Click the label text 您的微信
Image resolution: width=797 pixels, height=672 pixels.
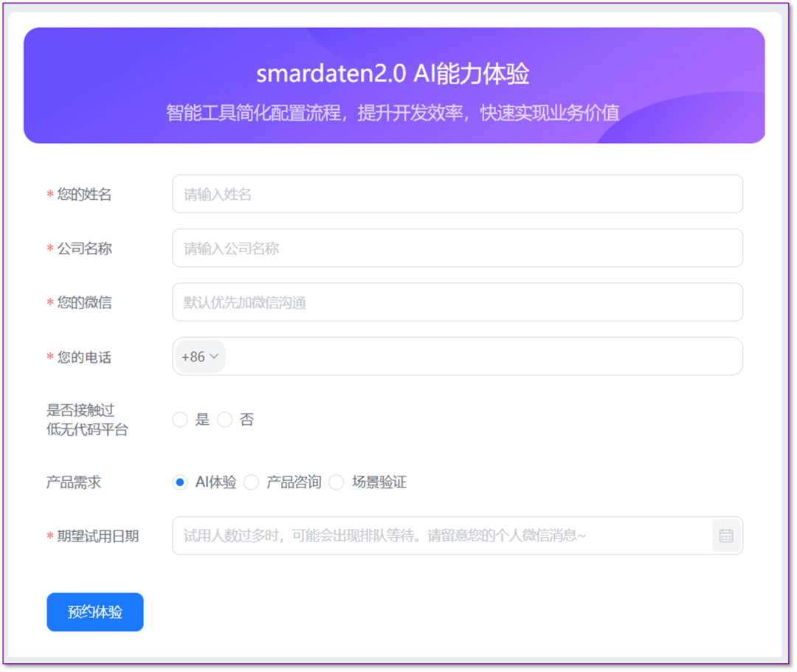click(84, 302)
